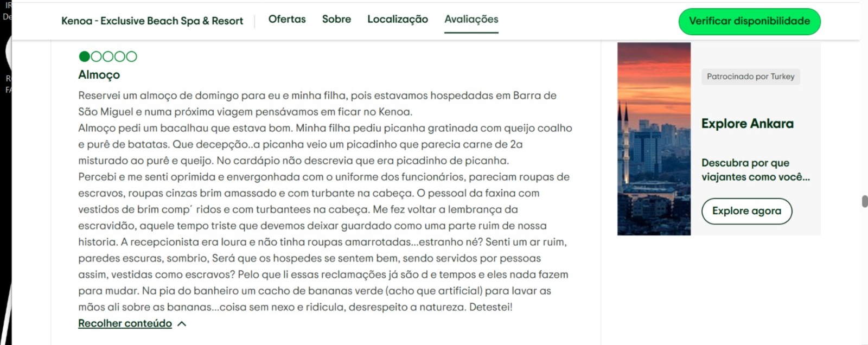Click the upward chevron beside Recolher conteúdo

[x=182, y=324]
